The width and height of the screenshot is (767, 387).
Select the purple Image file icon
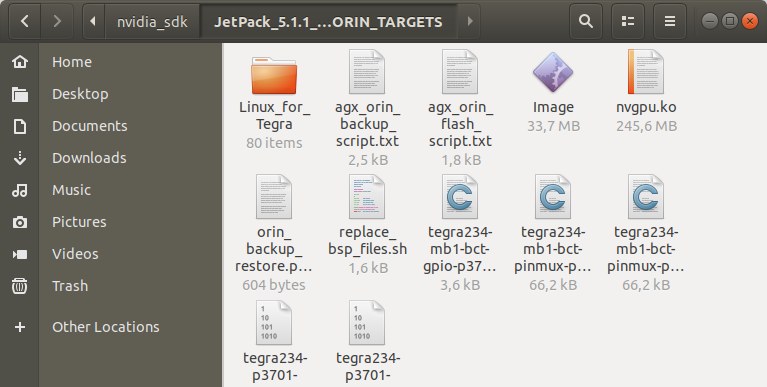553,73
